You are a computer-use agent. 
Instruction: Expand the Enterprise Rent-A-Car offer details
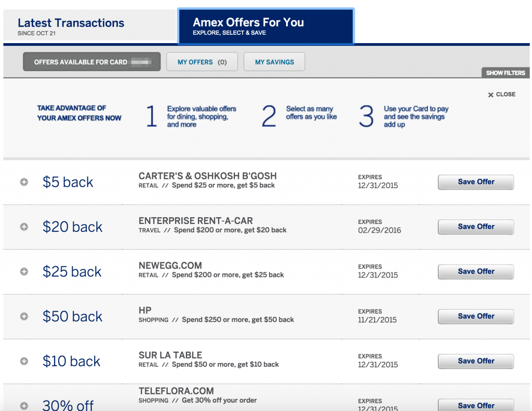23,226
